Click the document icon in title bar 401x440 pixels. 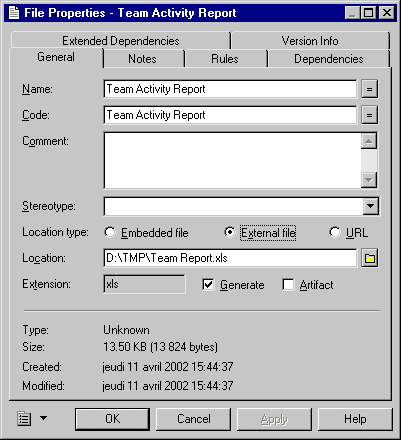pyautogui.click(x=14, y=13)
